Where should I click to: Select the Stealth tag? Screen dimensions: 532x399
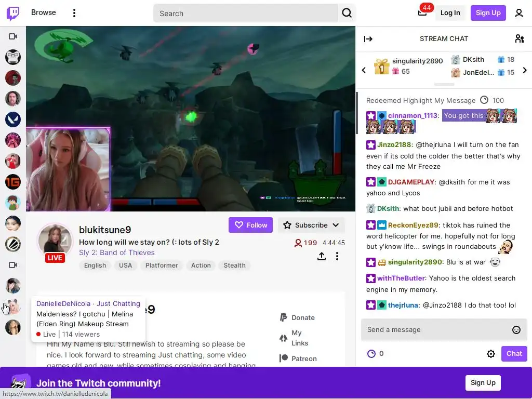click(234, 265)
